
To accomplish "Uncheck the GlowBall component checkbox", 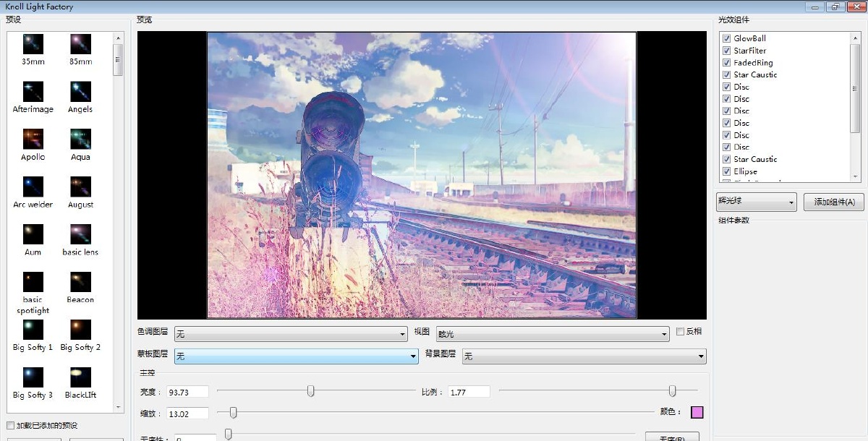I will [726, 38].
